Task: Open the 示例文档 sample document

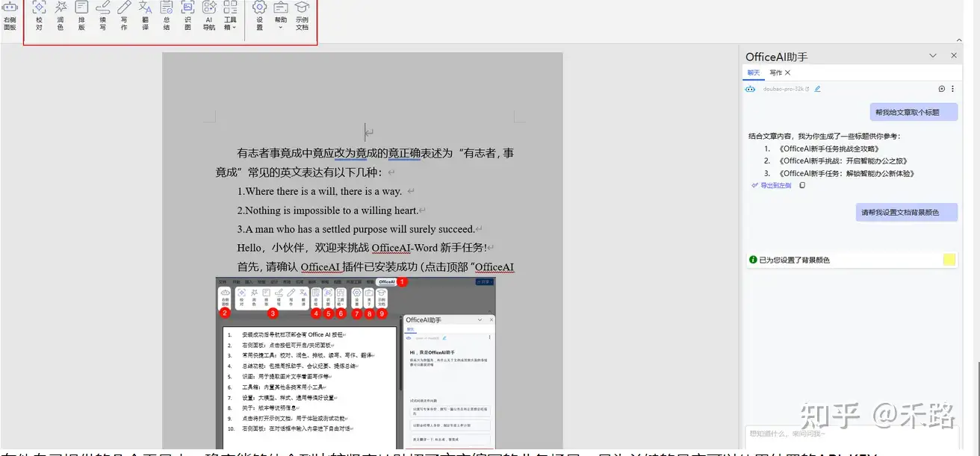Action: pos(302,16)
